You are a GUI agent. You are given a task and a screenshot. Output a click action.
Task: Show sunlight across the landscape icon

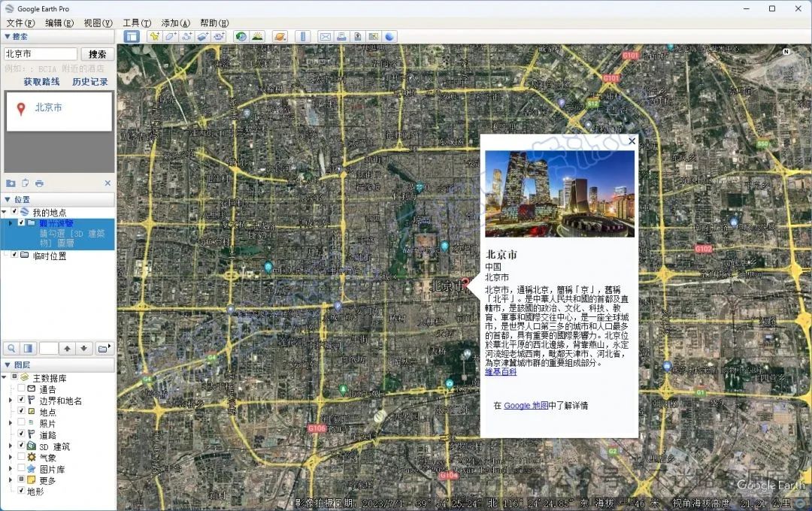point(257,36)
